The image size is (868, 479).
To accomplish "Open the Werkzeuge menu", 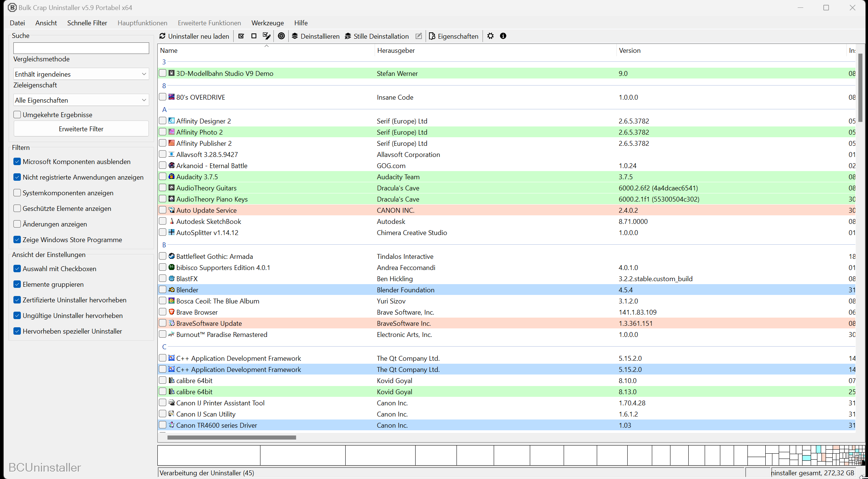I will (267, 23).
